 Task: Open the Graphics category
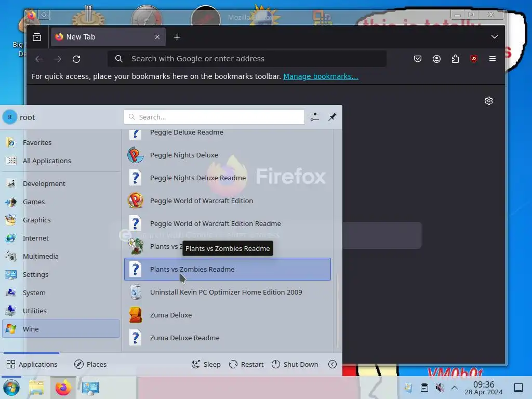61,220
